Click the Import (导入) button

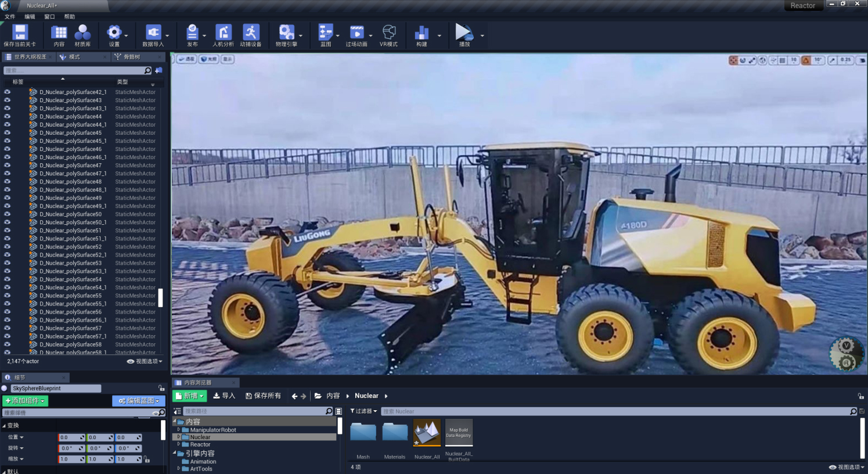[224, 396]
